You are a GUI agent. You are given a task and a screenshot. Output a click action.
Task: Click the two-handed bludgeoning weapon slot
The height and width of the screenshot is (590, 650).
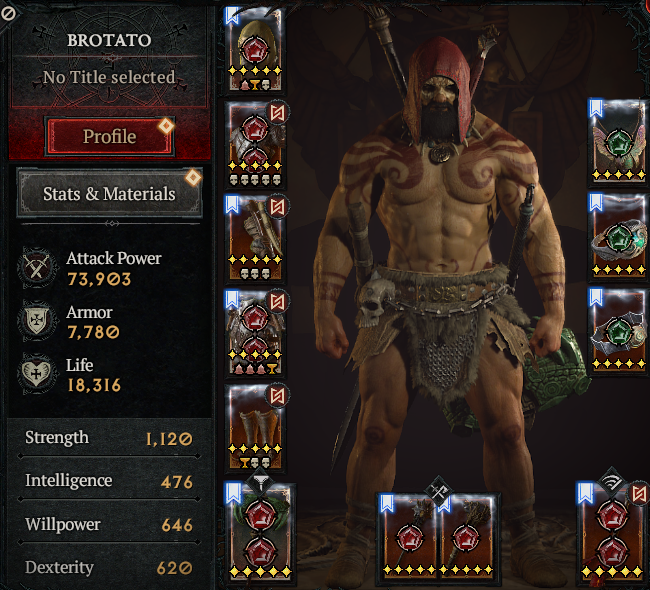260,533
